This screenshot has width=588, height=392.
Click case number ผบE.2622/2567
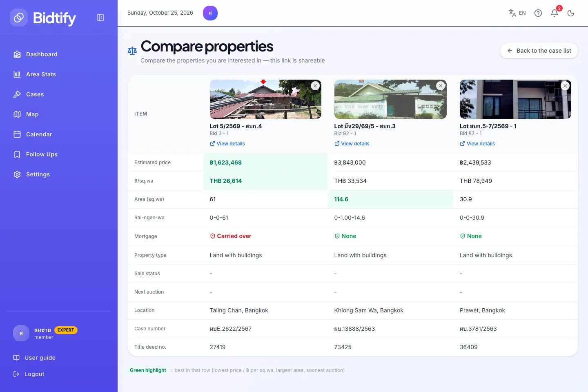[231, 329]
